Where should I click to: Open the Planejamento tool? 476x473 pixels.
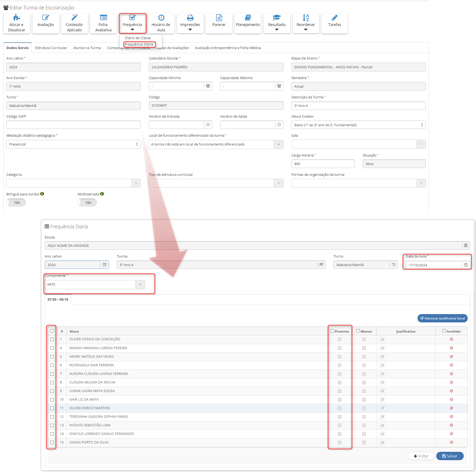click(x=248, y=23)
